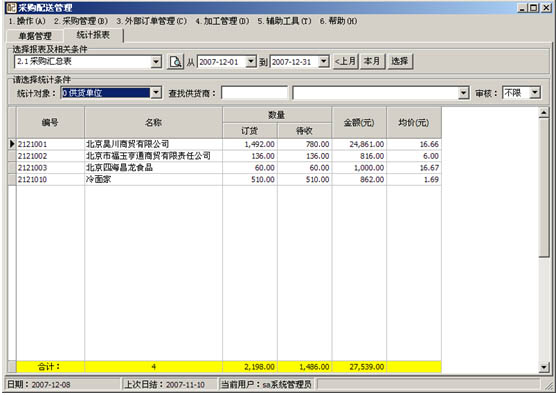Screen dimensions: 556x395
Task: Click the total amount 27,539.00
Action: click(x=359, y=367)
